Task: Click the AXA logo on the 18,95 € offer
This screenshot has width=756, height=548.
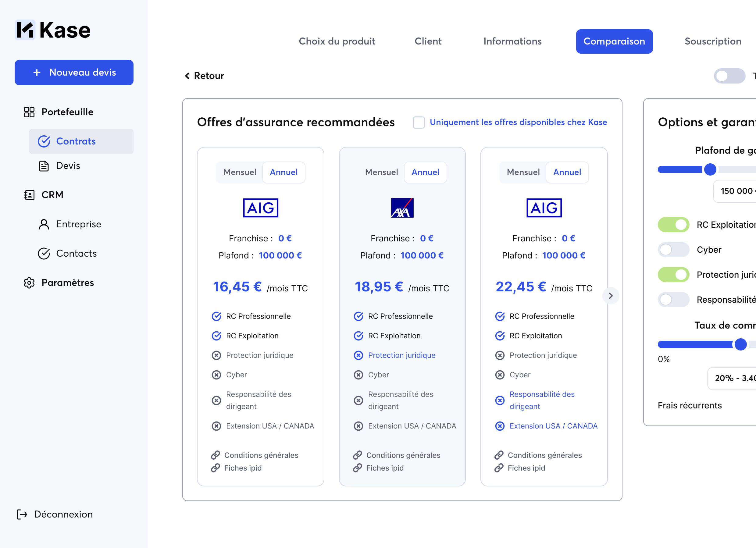Action: click(x=402, y=208)
